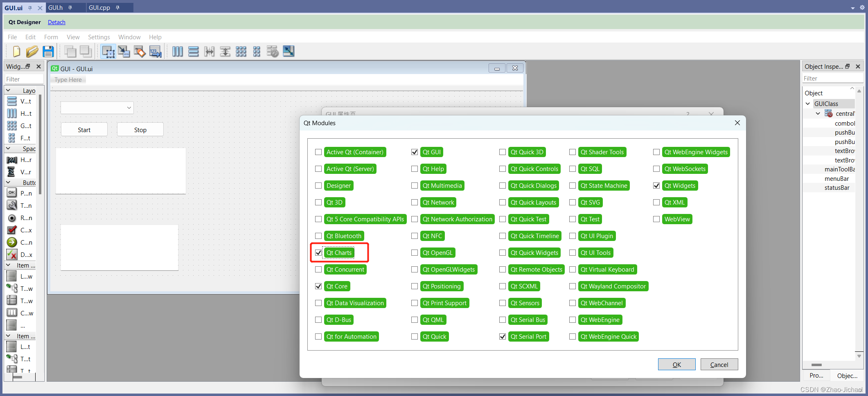
Task: Pick the Grid Layout widget icon
Action: click(12, 126)
